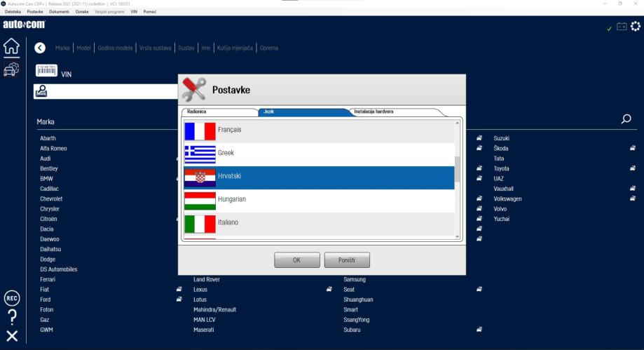Select Italiano in the language list

pyautogui.click(x=319, y=224)
